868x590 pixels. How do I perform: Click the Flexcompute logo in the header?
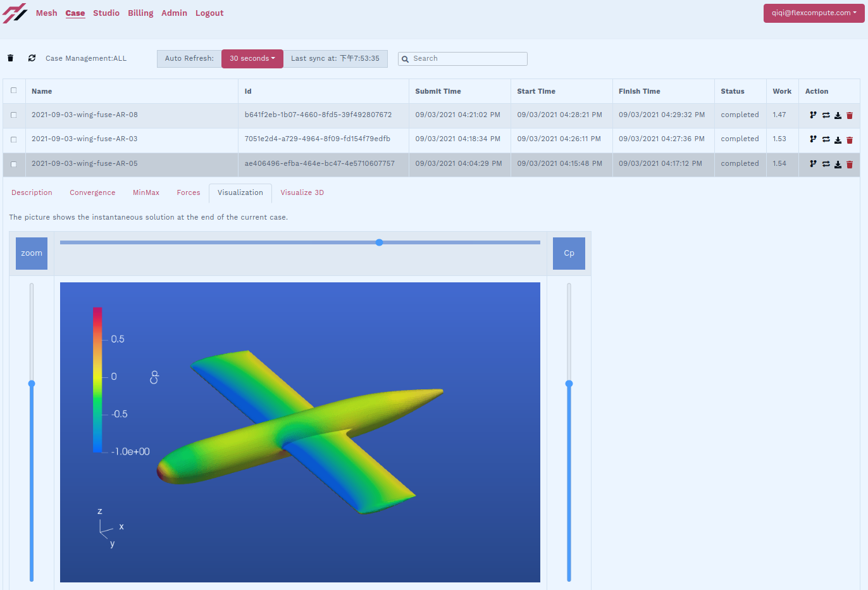click(15, 13)
